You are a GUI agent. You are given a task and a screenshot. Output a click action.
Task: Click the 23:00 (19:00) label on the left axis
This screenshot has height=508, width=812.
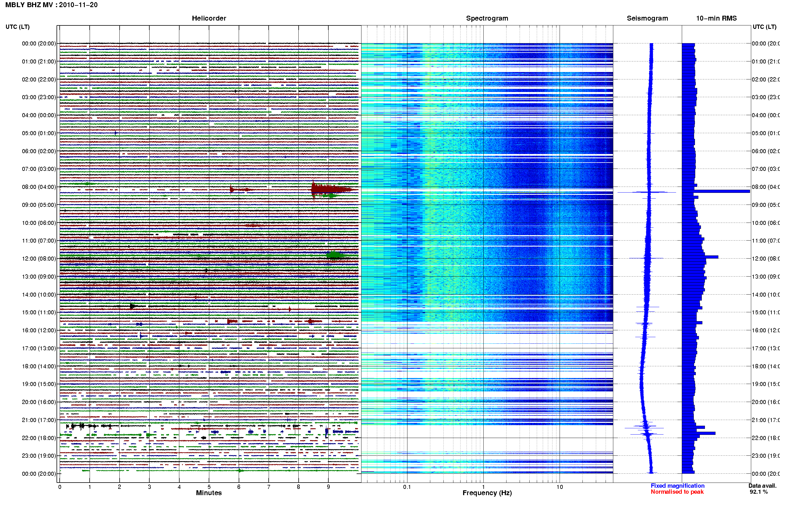click(x=39, y=456)
